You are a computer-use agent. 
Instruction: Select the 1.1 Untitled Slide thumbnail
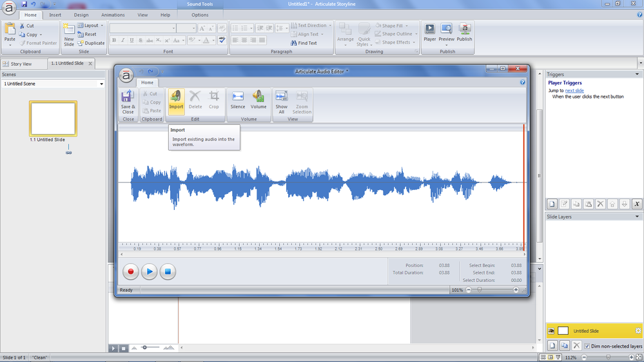coord(53,119)
